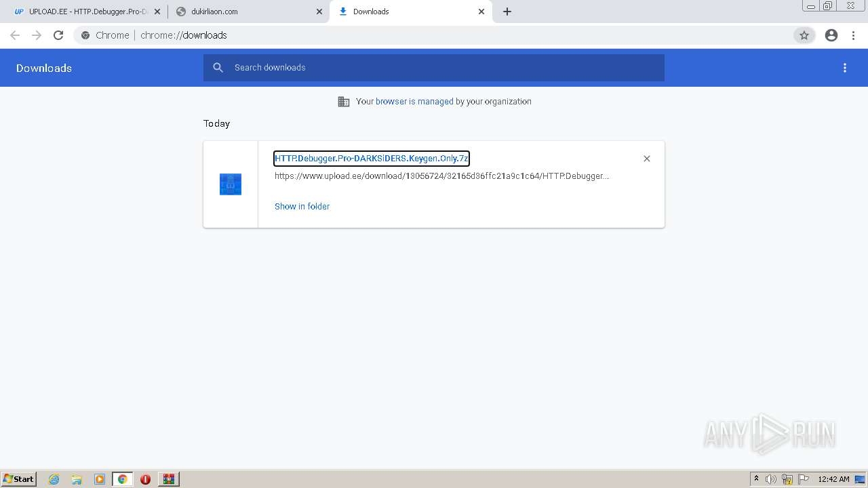Viewport: 868px width, 488px height.
Task: Open the Action Center flag icon
Action: click(804, 479)
